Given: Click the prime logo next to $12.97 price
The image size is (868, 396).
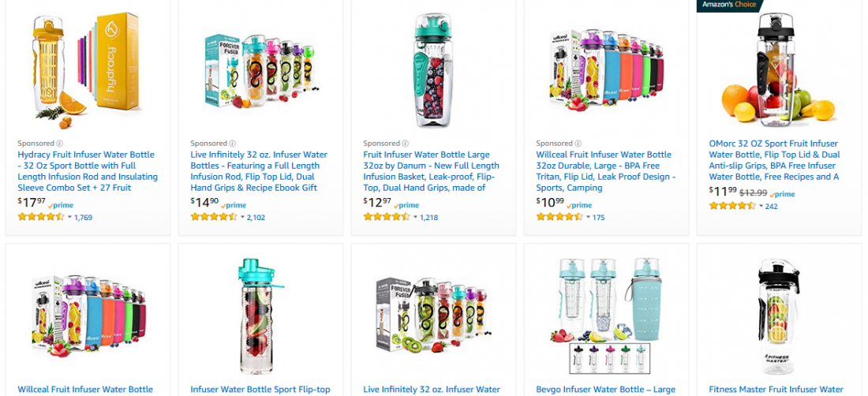Looking at the screenshot, I should (x=407, y=205).
